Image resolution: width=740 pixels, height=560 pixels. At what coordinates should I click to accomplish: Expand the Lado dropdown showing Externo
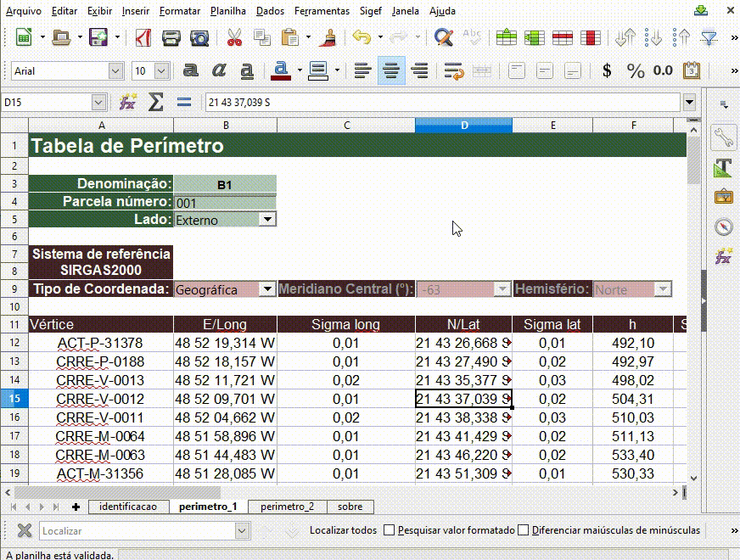(x=266, y=220)
